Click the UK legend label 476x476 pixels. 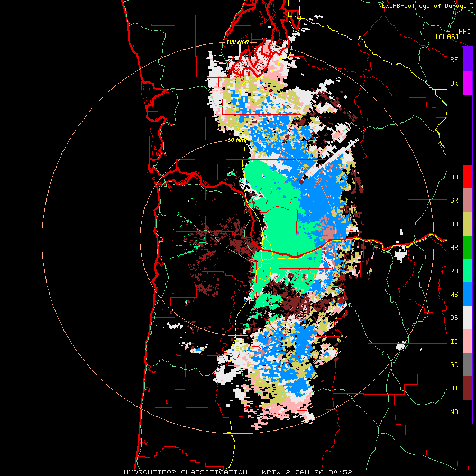point(454,83)
